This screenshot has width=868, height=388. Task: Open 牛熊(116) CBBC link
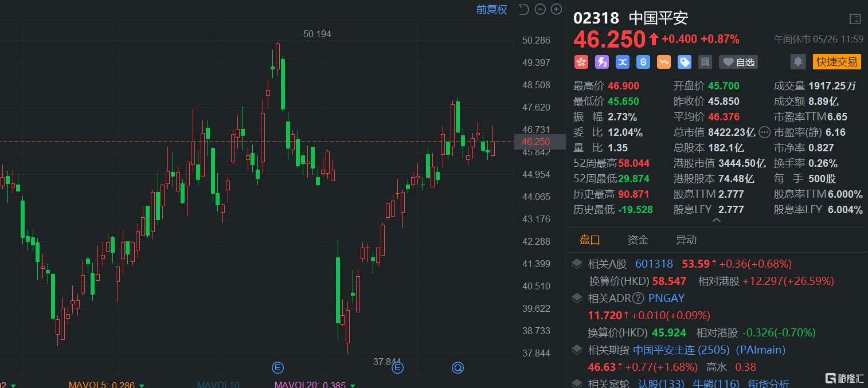click(x=717, y=383)
